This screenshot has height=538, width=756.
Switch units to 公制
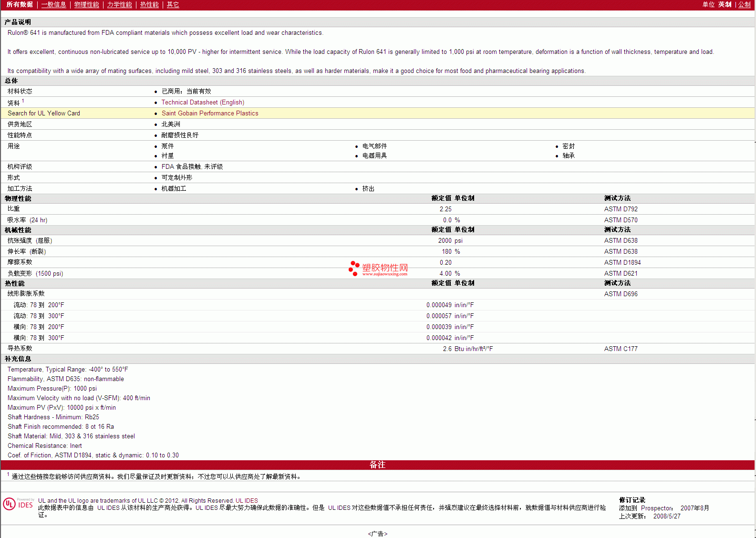point(745,4)
